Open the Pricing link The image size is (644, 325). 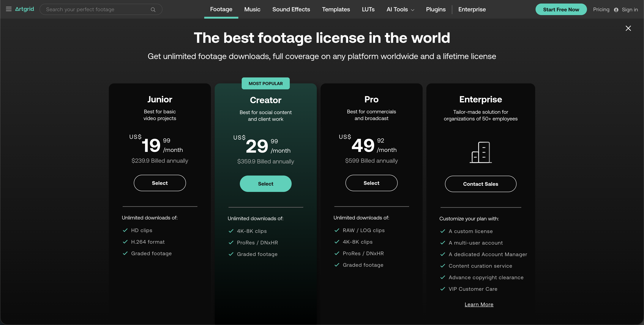[x=601, y=9]
